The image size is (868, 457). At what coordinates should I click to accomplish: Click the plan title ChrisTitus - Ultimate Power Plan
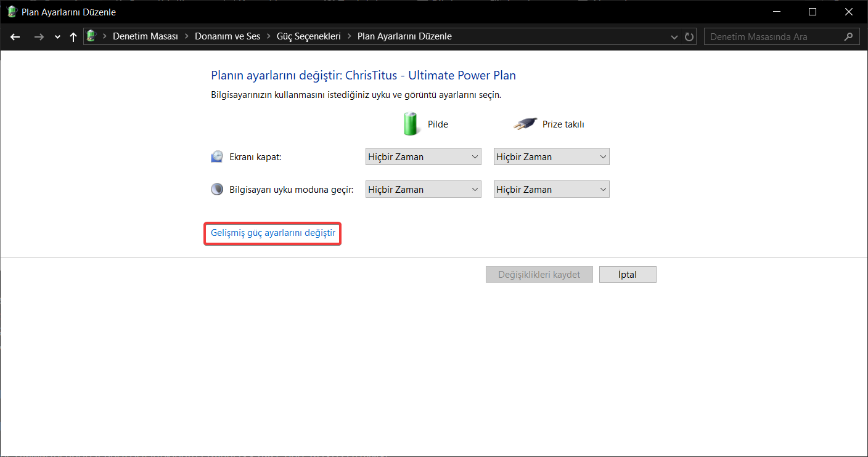(430, 75)
